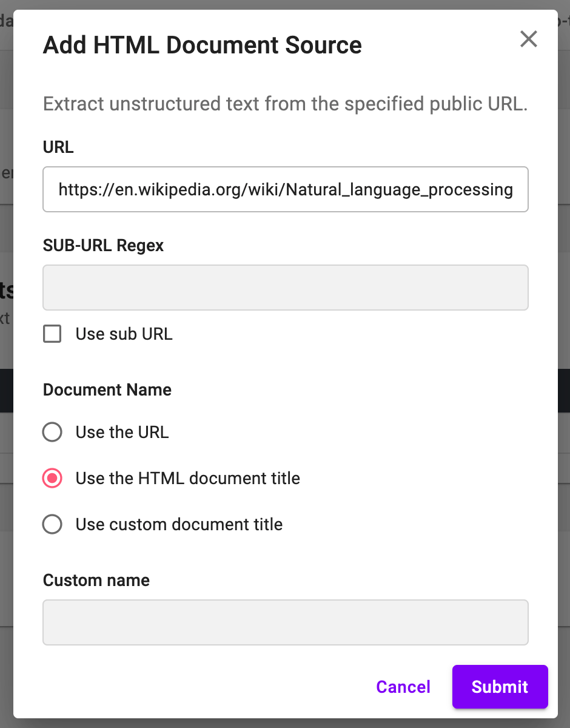Click the Use the URL option text

[122, 432]
